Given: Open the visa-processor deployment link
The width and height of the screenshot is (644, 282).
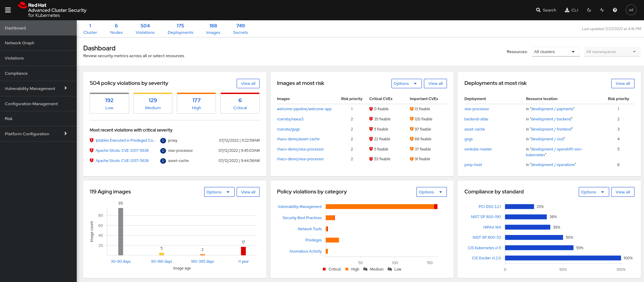Looking at the screenshot, I should (x=476, y=109).
